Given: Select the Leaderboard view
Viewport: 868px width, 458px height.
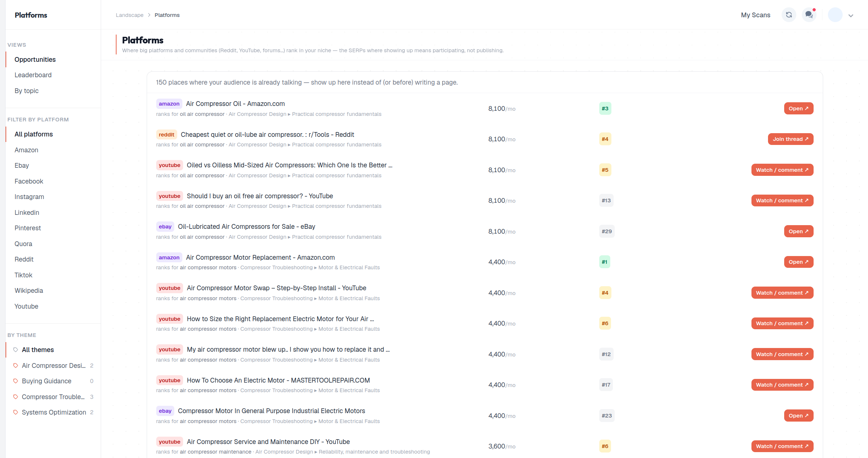Looking at the screenshot, I should [x=53, y=75].
